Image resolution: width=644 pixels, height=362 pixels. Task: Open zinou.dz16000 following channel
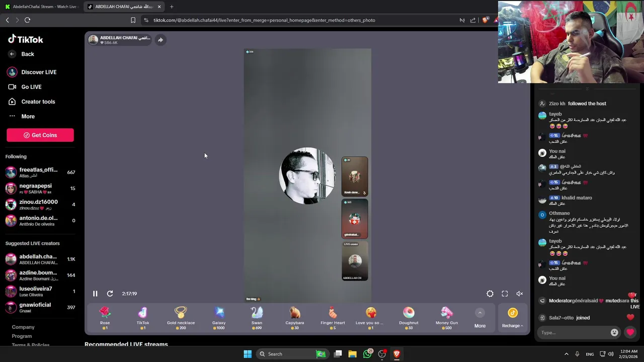pos(40,205)
